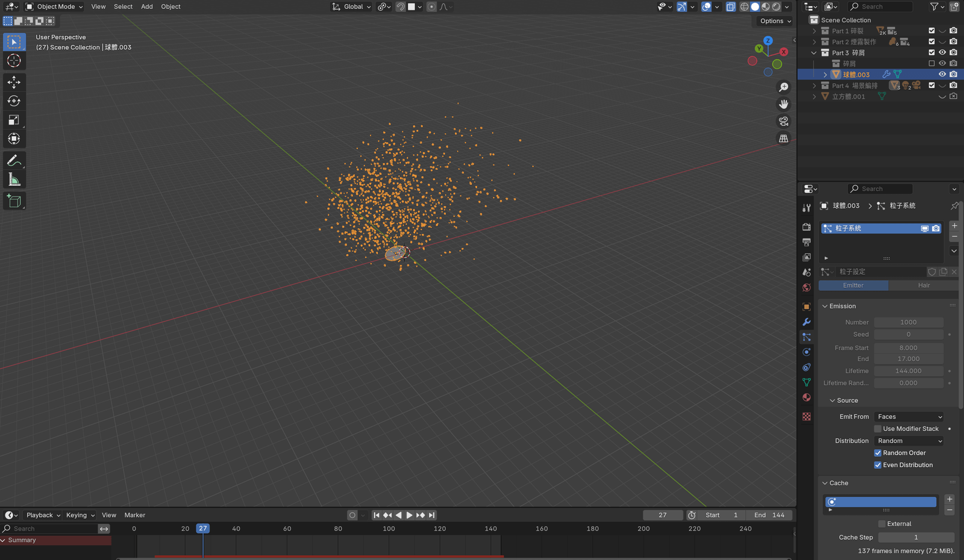Open the Object properties tab

coord(807,306)
